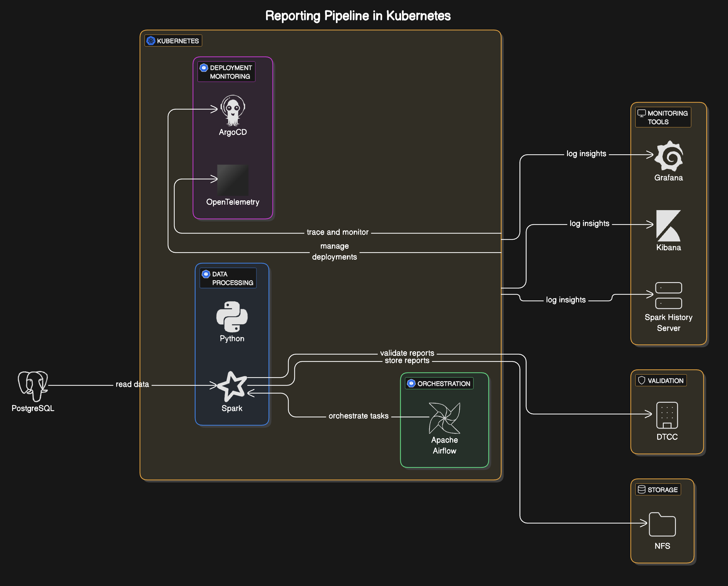Viewport: 728px width, 586px height.
Task: Click the PostgreSQL text label
Action: point(33,408)
